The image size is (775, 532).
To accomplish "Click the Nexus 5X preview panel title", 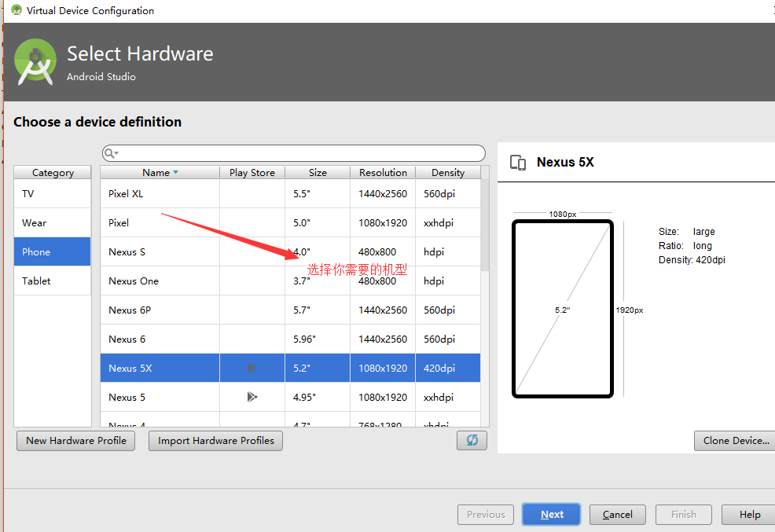I will click(565, 163).
